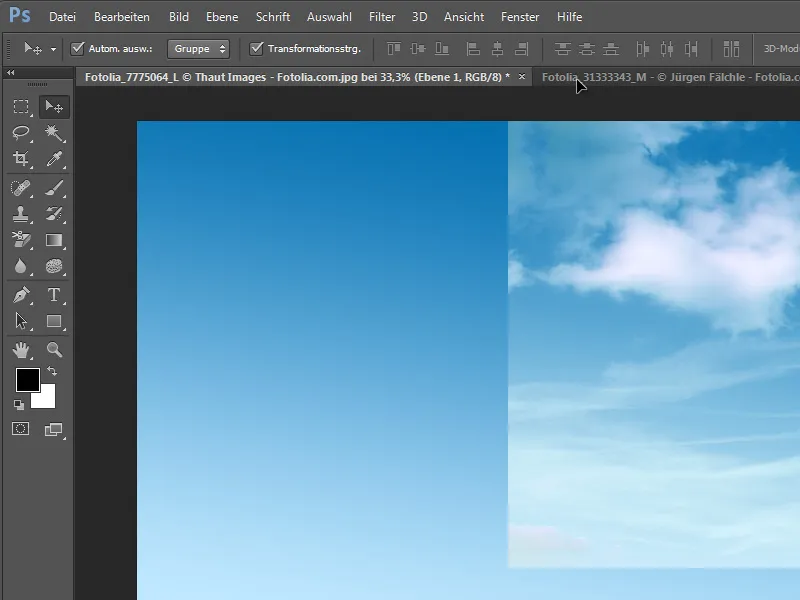Select the History Brush tool
Screen dimensions: 800x600
(x=54, y=214)
